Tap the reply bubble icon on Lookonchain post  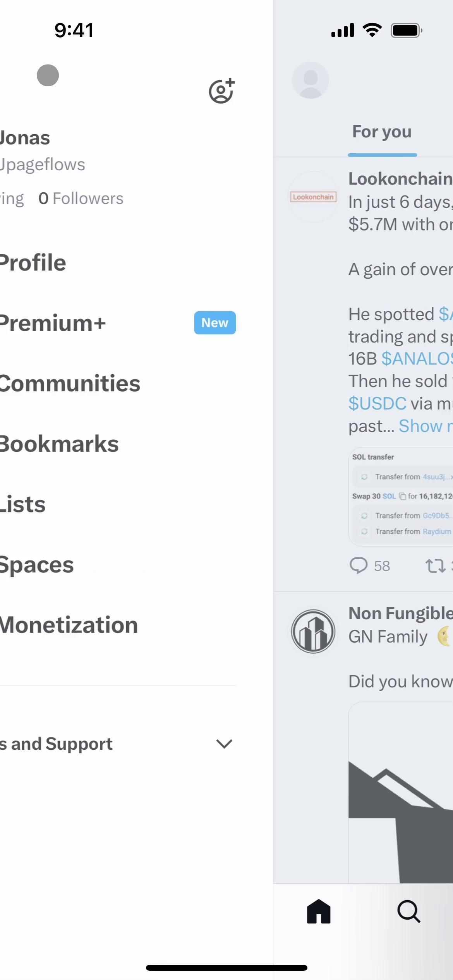[359, 565]
